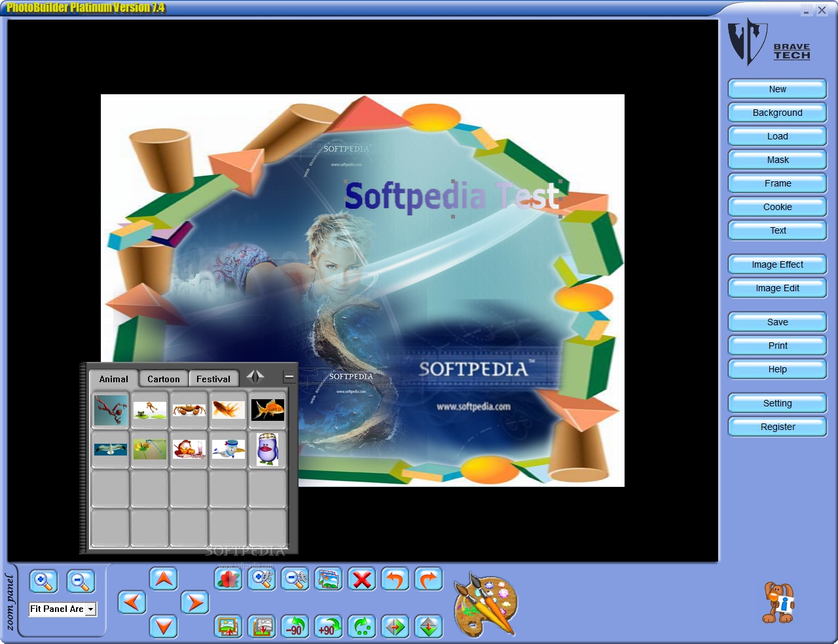Viewport: 838px width, 644px height.
Task: Move object up with the up arrow
Action: [164, 579]
